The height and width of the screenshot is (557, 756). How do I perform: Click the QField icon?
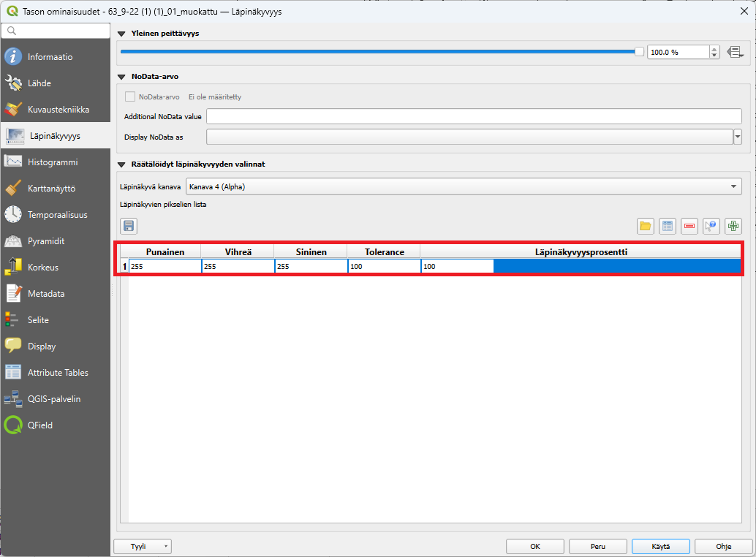(13, 425)
